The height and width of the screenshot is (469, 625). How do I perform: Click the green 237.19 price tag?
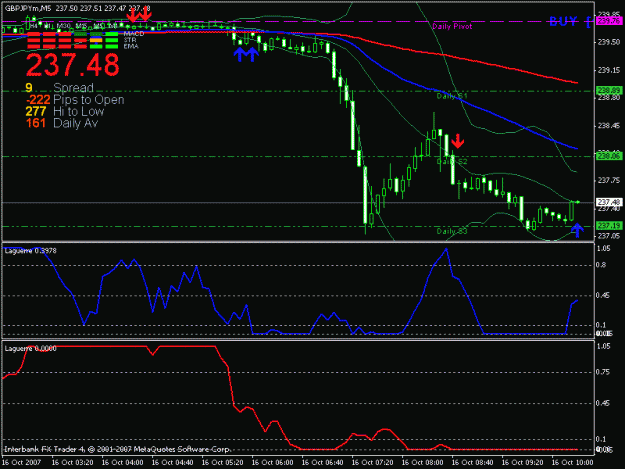tap(608, 226)
